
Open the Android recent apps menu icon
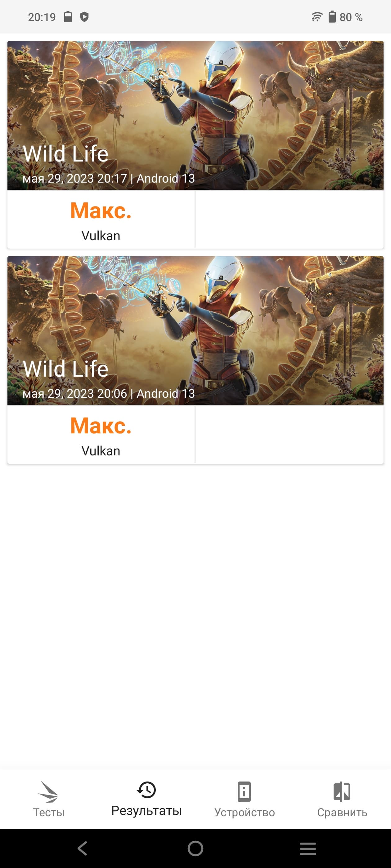coord(308,848)
